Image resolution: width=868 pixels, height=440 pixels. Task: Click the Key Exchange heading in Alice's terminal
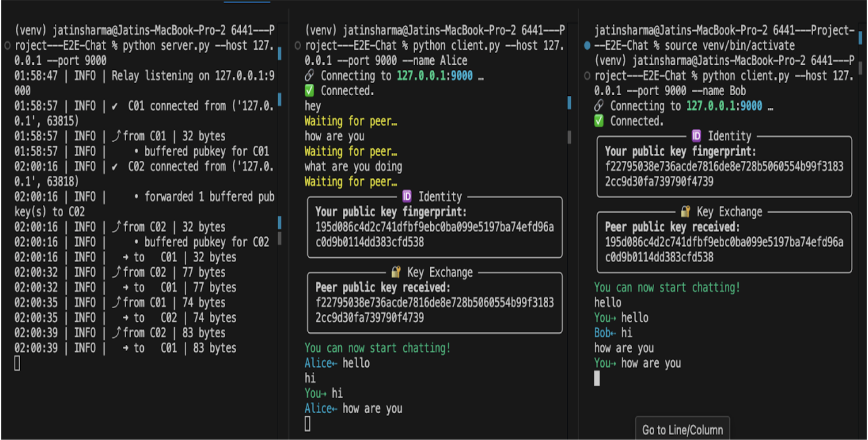[x=440, y=272]
